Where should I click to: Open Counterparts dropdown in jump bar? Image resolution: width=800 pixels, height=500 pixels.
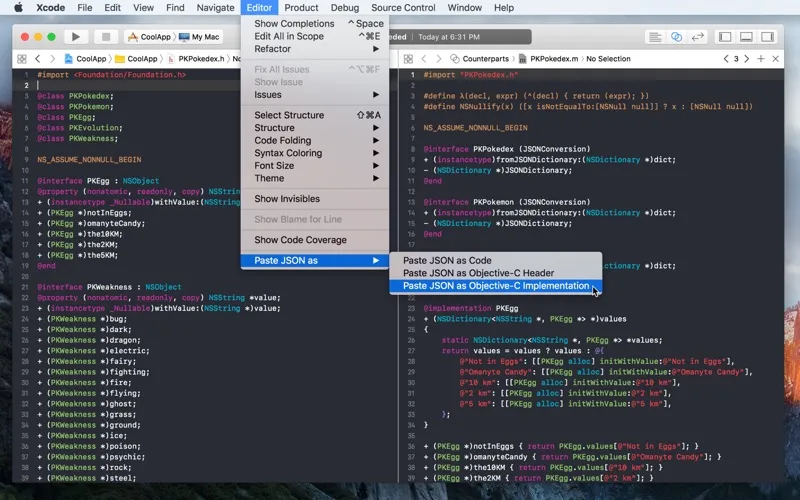(x=485, y=59)
